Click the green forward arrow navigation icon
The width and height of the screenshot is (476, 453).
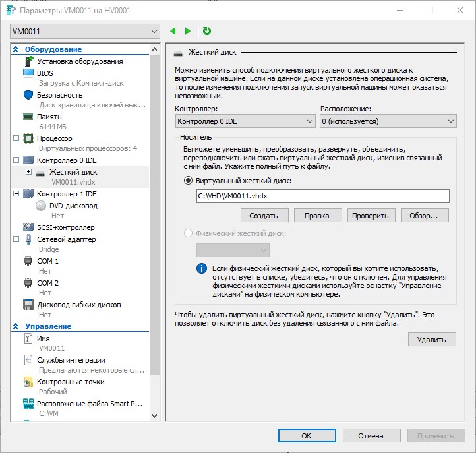pyautogui.click(x=188, y=31)
